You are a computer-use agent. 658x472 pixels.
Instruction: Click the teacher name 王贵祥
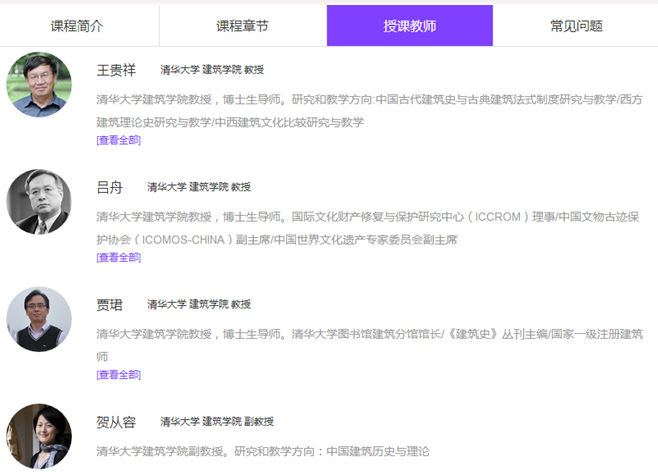(x=115, y=70)
